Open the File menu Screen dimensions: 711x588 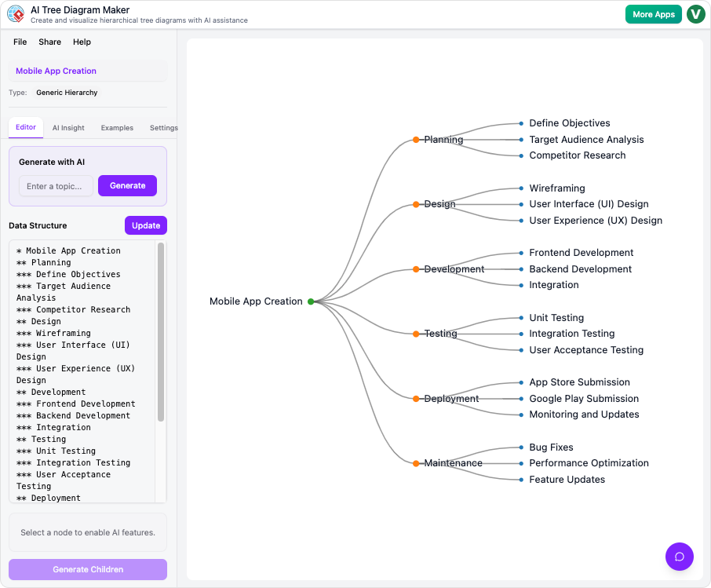tap(20, 42)
